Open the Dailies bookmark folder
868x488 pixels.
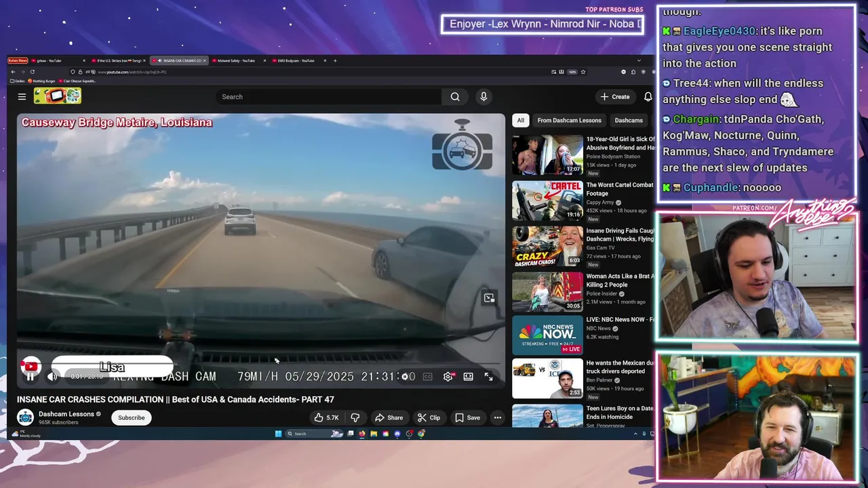[18, 81]
